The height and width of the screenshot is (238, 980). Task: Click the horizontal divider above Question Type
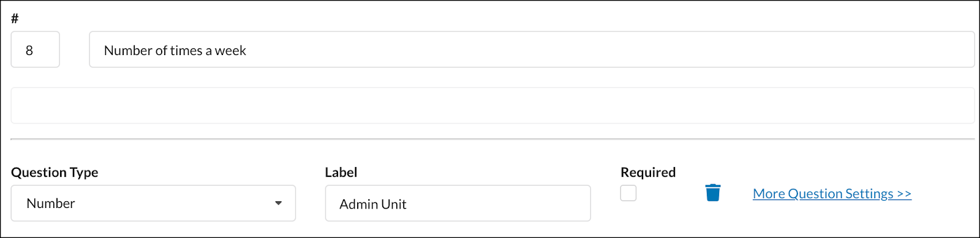[492, 139]
